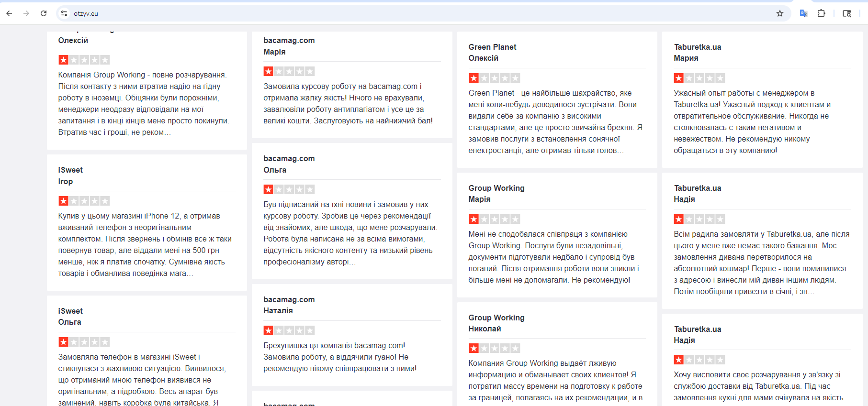Image resolution: width=868 pixels, height=406 pixels.
Task: Click the reviewer name 'Марія' under Group Working
Action: [480, 199]
